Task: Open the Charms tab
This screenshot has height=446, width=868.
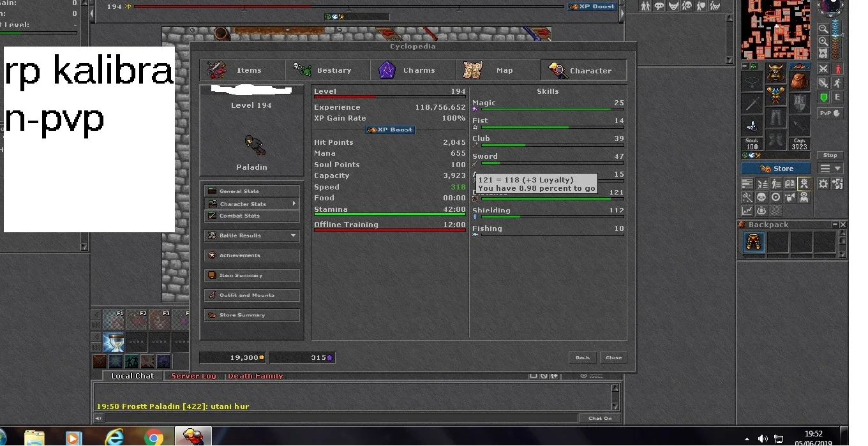Action: (x=414, y=70)
